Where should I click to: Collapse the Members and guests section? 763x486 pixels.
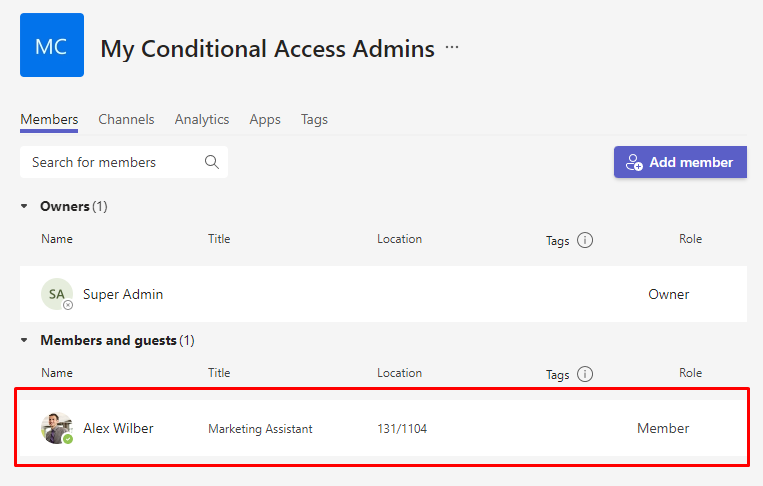25,341
